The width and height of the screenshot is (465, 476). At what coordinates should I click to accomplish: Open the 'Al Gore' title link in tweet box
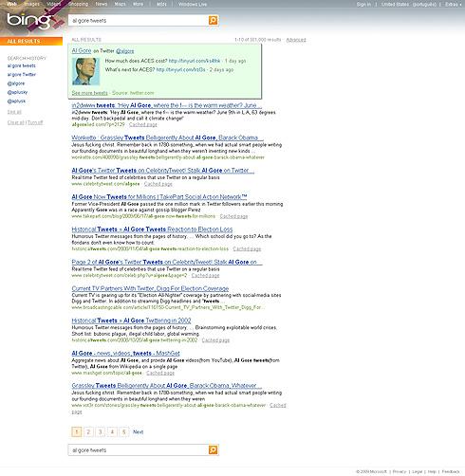click(82, 50)
